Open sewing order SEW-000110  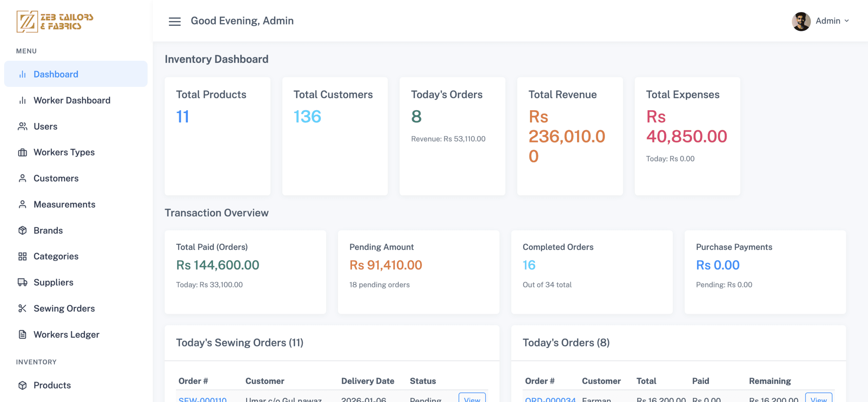[202, 400]
